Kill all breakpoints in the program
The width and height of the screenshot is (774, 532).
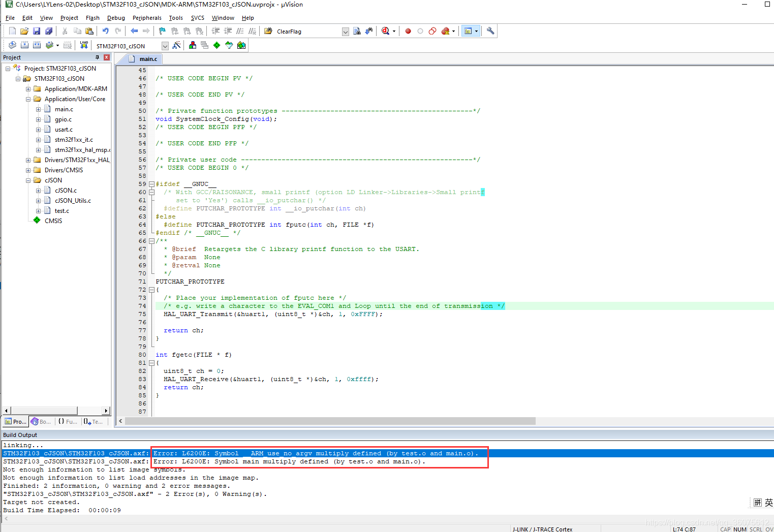pos(445,30)
